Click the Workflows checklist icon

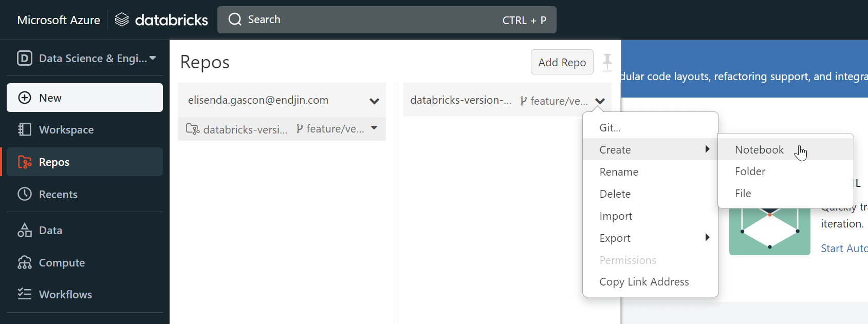click(x=25, y=294)
